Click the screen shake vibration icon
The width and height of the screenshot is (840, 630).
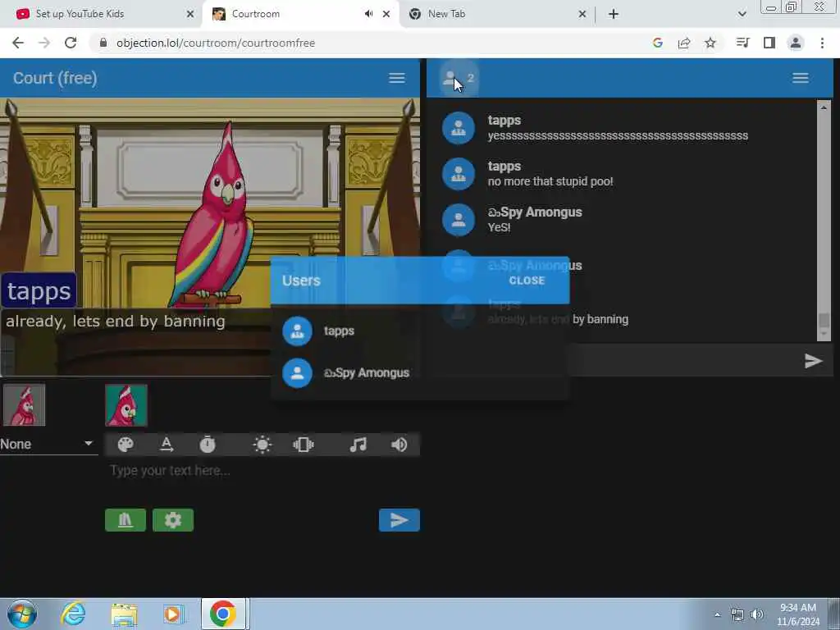(304, 445)
